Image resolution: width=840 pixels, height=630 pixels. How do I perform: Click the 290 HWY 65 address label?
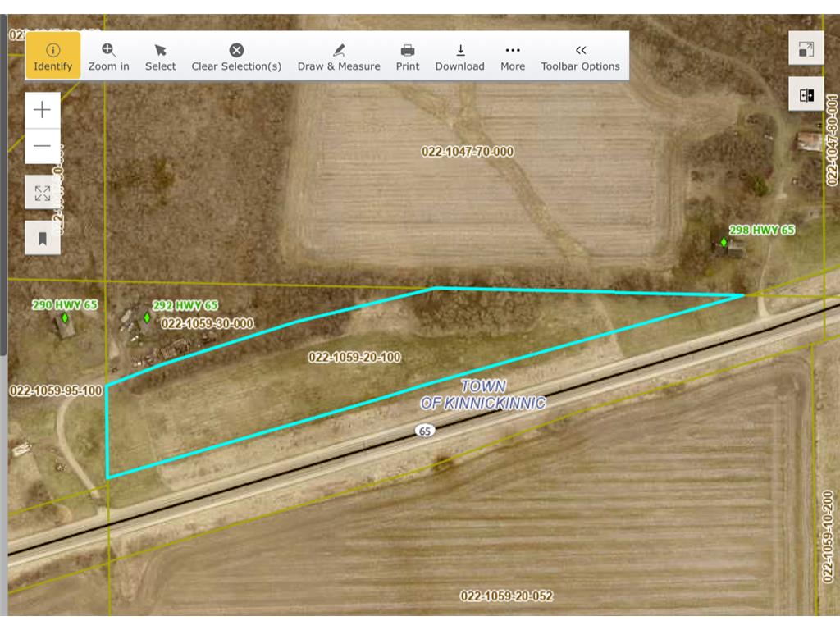pos(64,304)
